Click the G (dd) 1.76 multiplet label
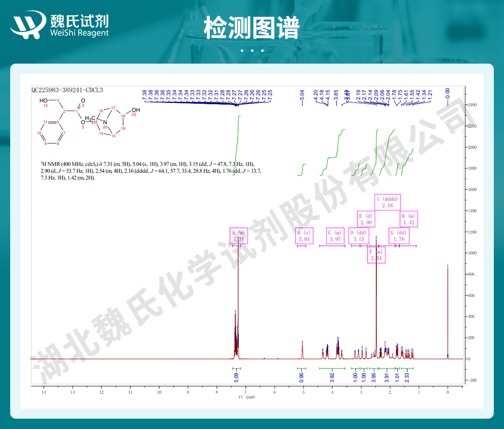 tap(399, 236)
